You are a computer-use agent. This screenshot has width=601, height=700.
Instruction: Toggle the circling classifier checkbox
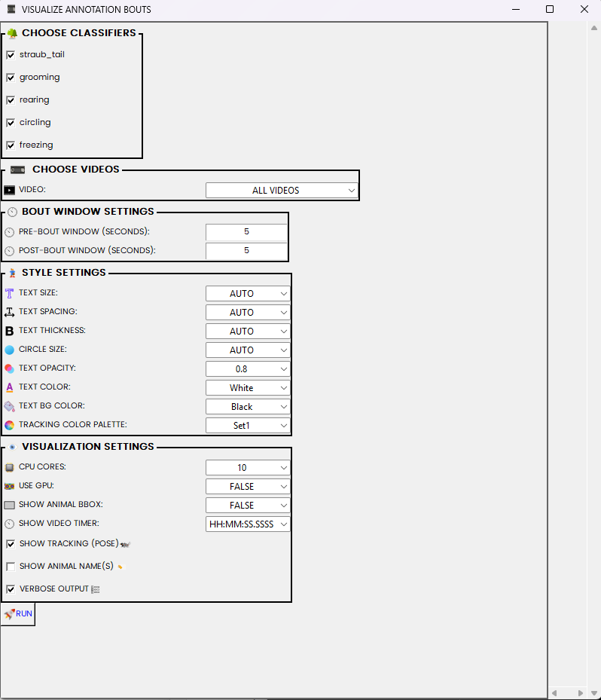(11, 123)
